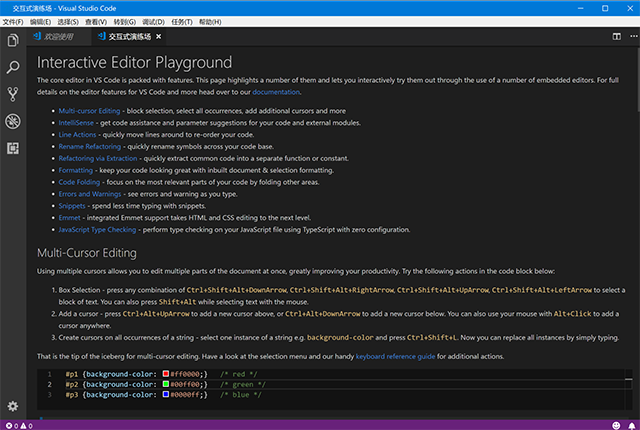Click the split editor icon
Viewport: 640px width, 430px height.
tap(617, 36)
